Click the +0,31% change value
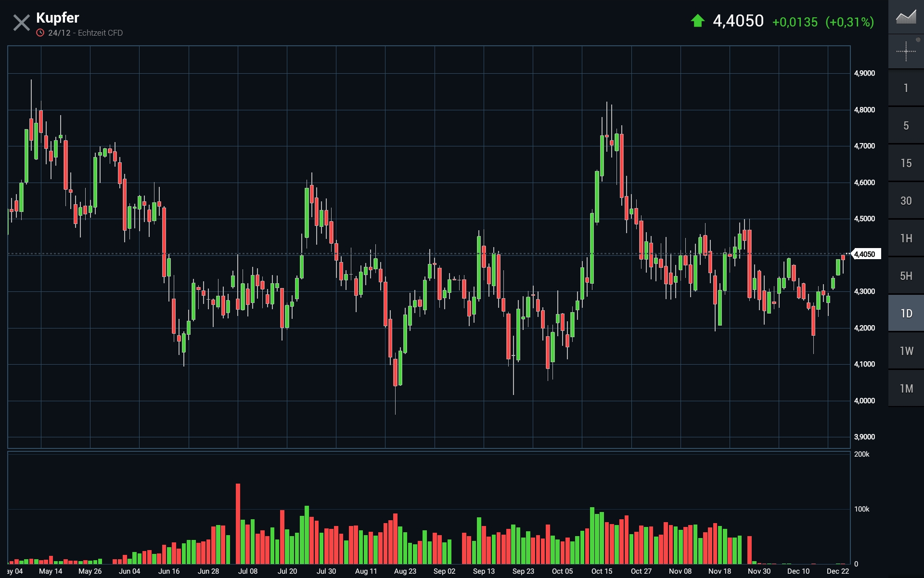The width and height of the screenshot is (924, 578). pos(849,22)
